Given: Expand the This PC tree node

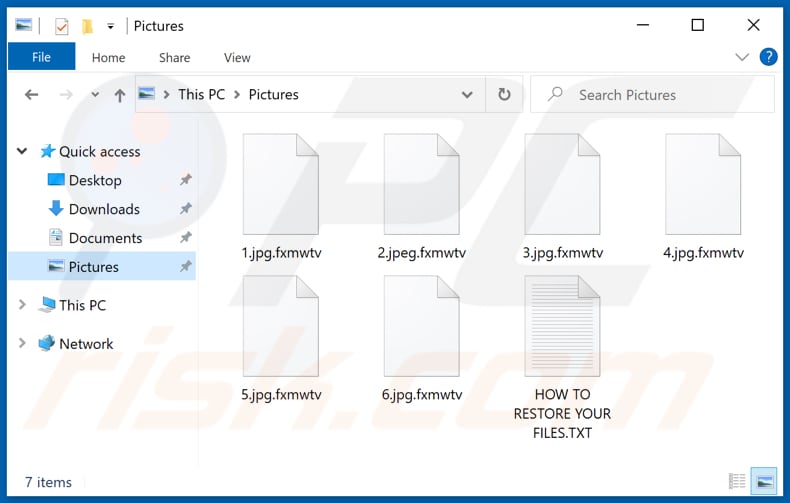Looking at the screenshot, I should point(22,305).
